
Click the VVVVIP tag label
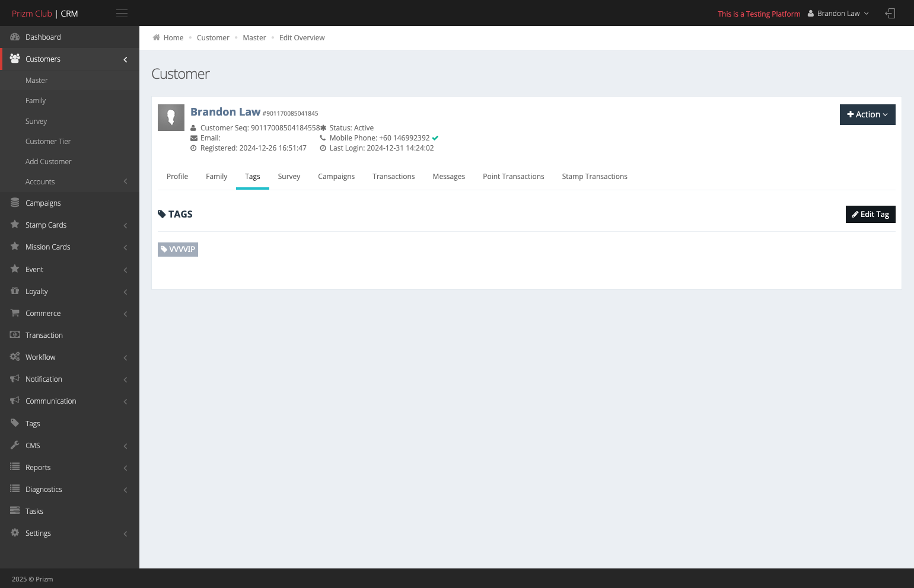coord(178,250)
